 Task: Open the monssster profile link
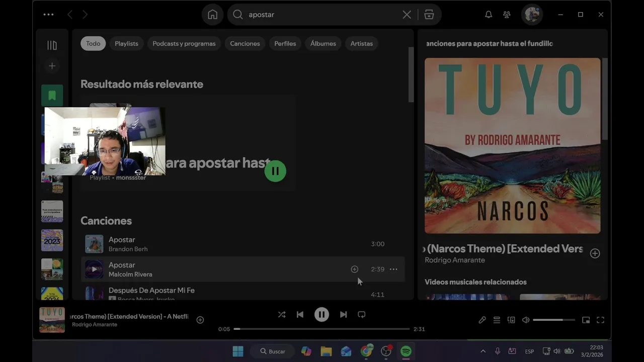tap(131, 177)
